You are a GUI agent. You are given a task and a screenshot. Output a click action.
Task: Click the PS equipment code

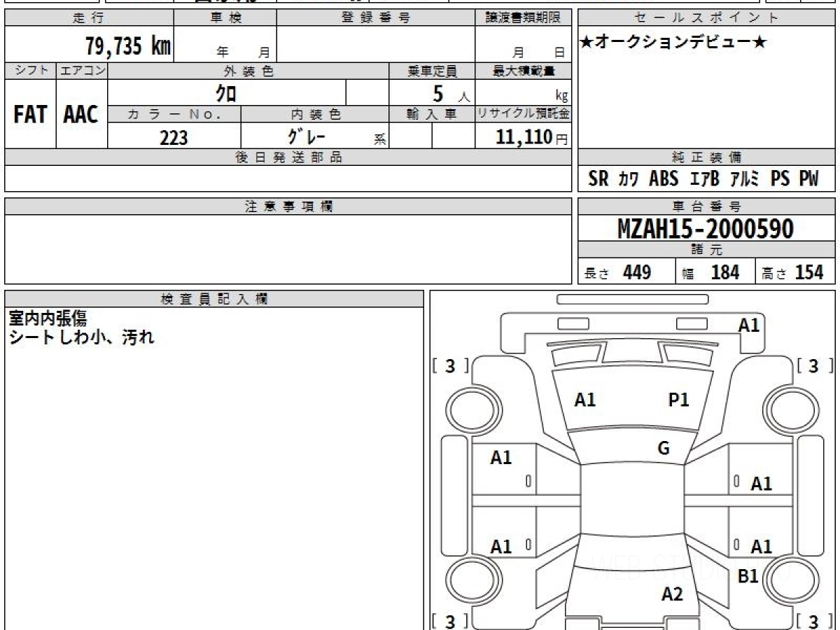pos(780,179)
